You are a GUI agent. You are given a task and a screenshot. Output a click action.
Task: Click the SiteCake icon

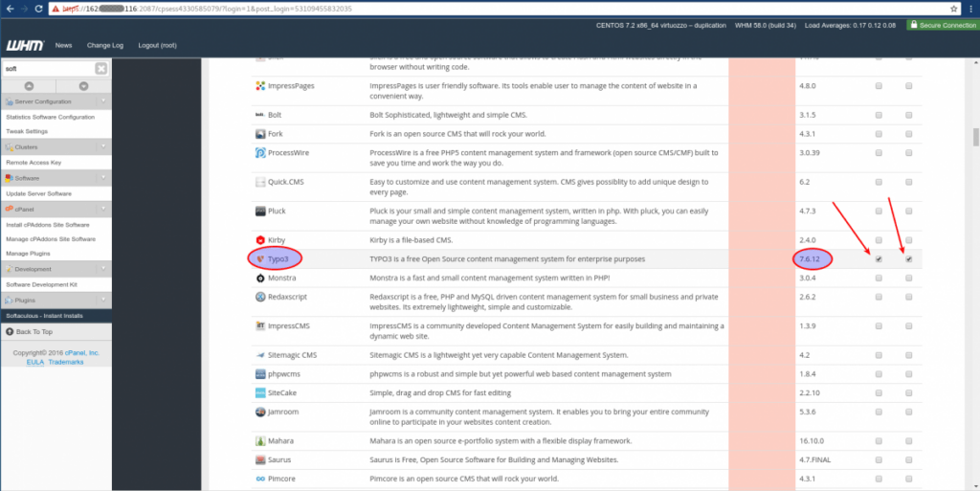coord(260,393)
